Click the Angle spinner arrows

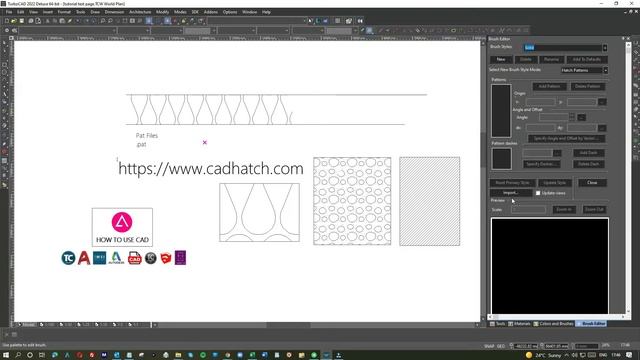[x=572, y=118]
